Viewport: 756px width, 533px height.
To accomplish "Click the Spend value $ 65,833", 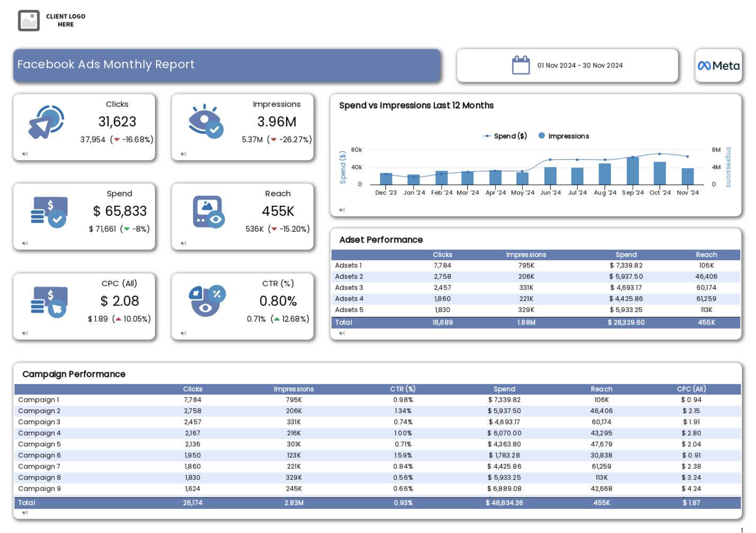I will (x=120, y=211).
